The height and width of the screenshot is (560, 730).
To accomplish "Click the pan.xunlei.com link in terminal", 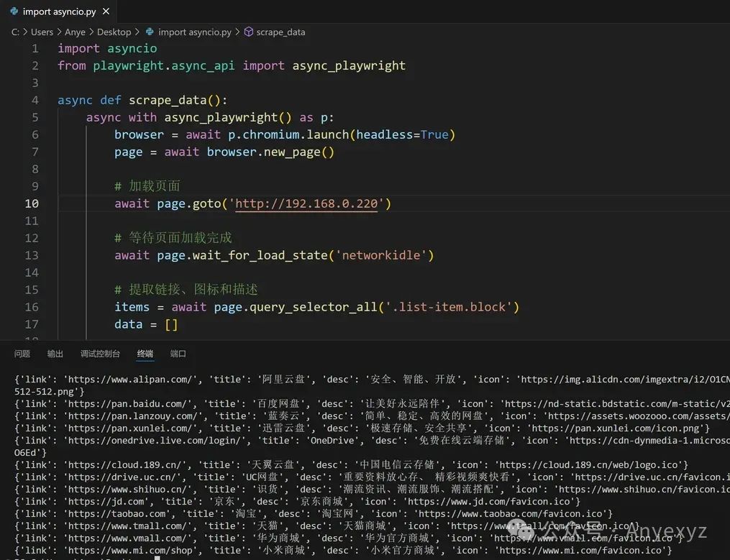I will pos(130,428).
